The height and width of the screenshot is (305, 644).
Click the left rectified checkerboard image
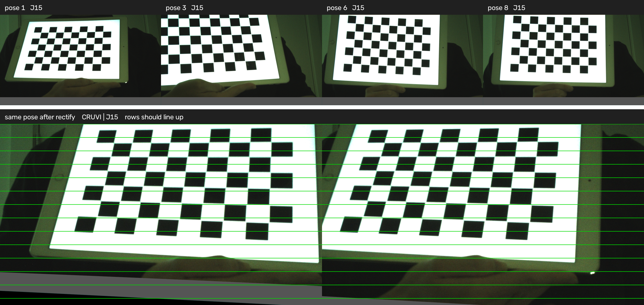pos(161,215)
